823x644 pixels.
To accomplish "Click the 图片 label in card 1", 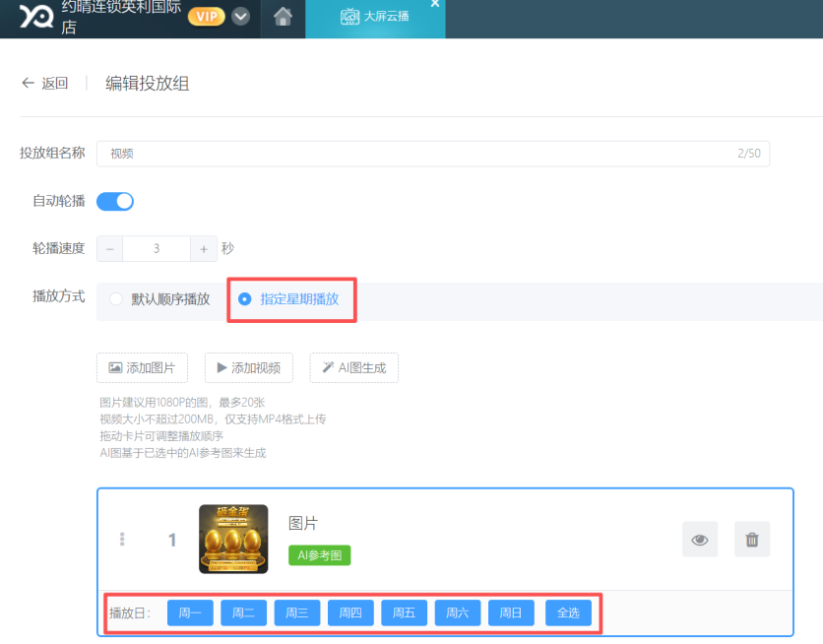I will click(x=303, y=523).
